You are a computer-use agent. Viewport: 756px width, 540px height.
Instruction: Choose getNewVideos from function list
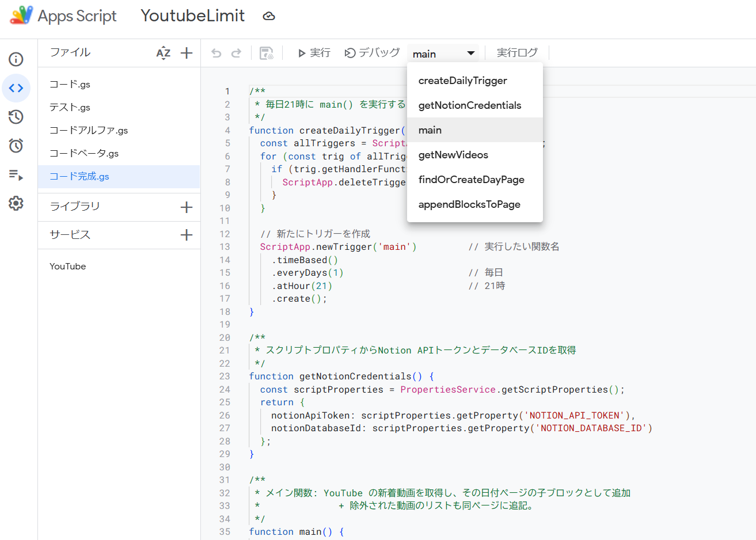pos(474,155)
